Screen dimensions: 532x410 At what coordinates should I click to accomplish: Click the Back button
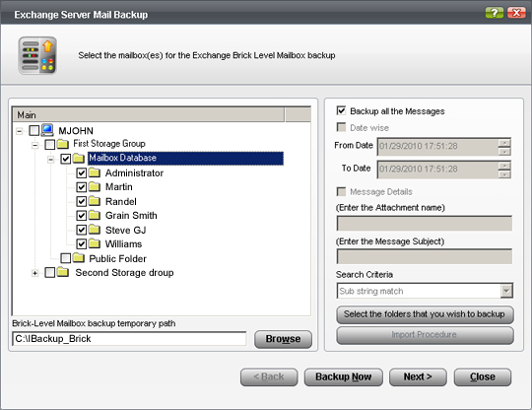click(269, 377)
